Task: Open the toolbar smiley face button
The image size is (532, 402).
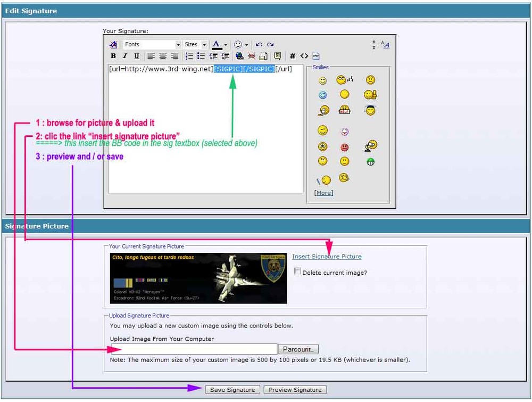Action: coord(238,45)
